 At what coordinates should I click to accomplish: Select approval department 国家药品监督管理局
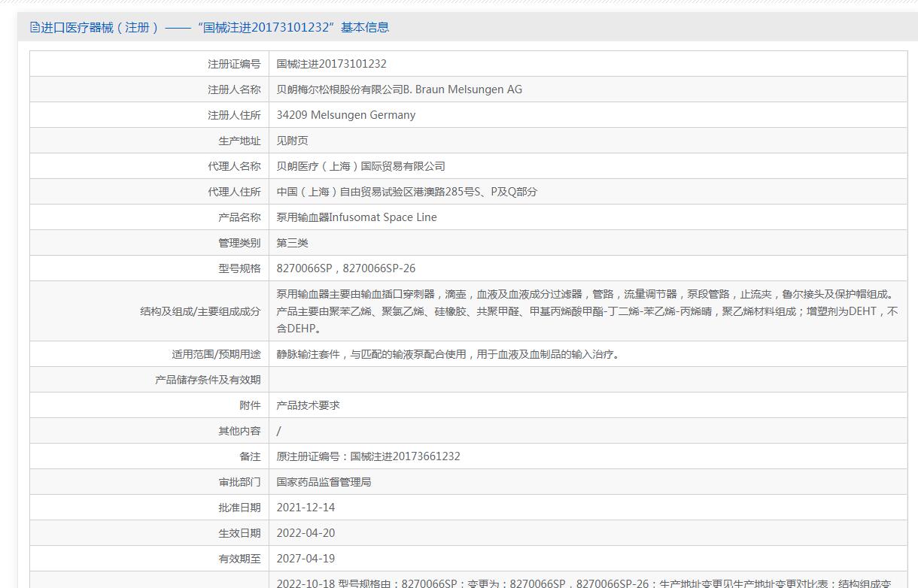324,482
